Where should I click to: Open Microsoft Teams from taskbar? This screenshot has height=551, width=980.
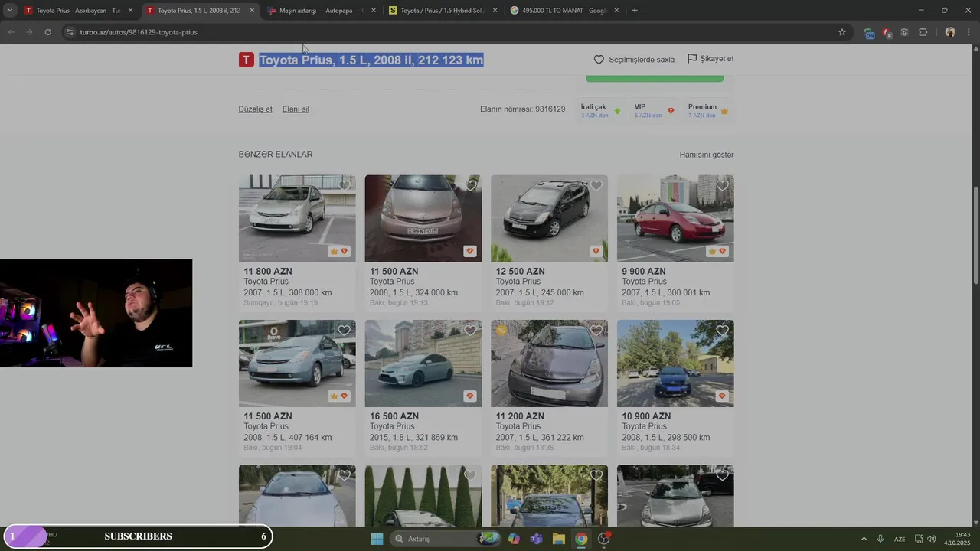(x=536, y=539)
